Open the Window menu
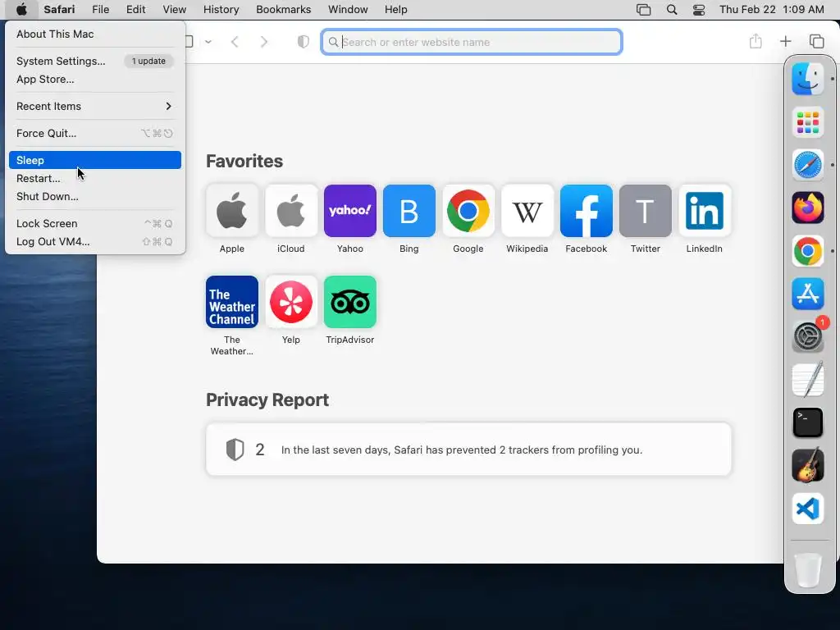 (348, 10)
